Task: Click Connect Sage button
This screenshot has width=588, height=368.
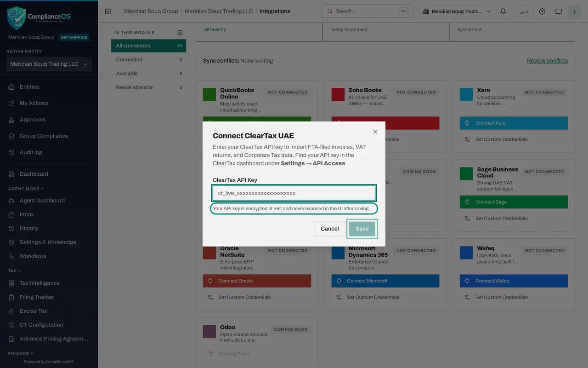Action: (514, 202)
